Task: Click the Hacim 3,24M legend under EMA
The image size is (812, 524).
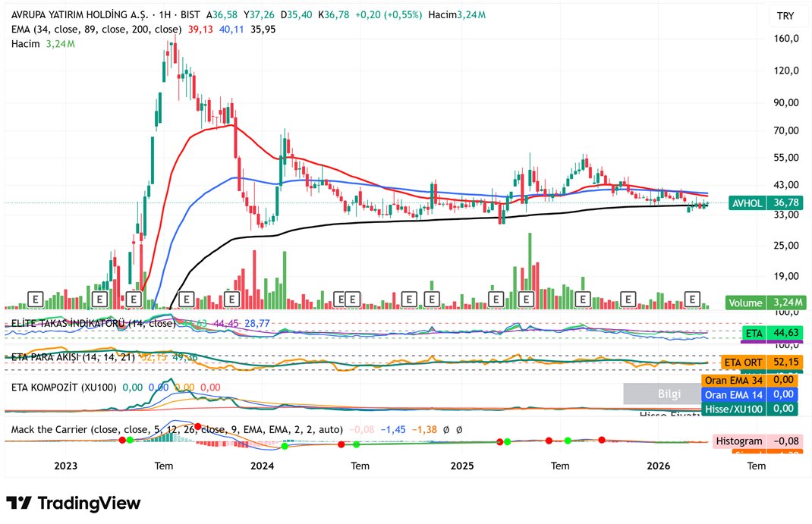Action: point(43,44)
